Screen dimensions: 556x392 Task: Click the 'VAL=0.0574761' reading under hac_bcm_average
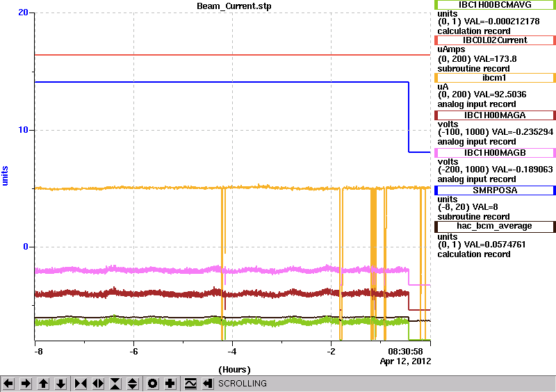click(x=495, y=245)
